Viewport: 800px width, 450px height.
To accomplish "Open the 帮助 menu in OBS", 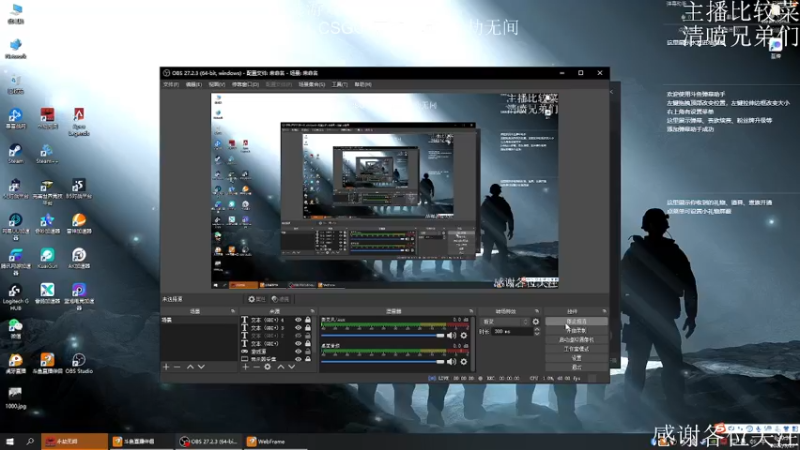I will point(363,84).
